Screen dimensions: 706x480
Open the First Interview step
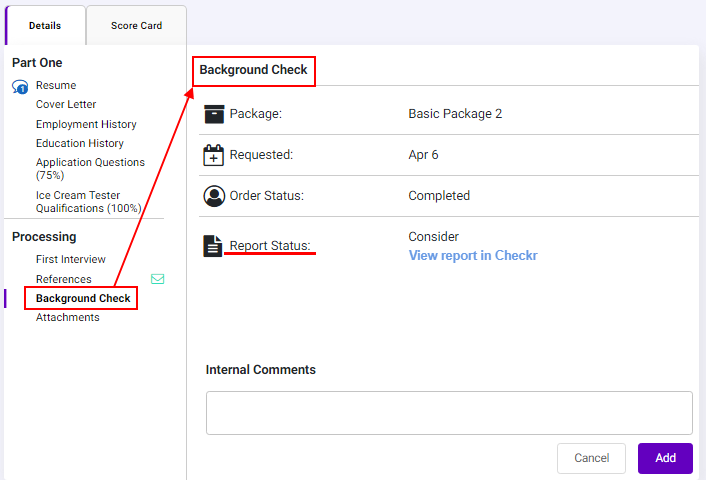(x=71, y=259)
